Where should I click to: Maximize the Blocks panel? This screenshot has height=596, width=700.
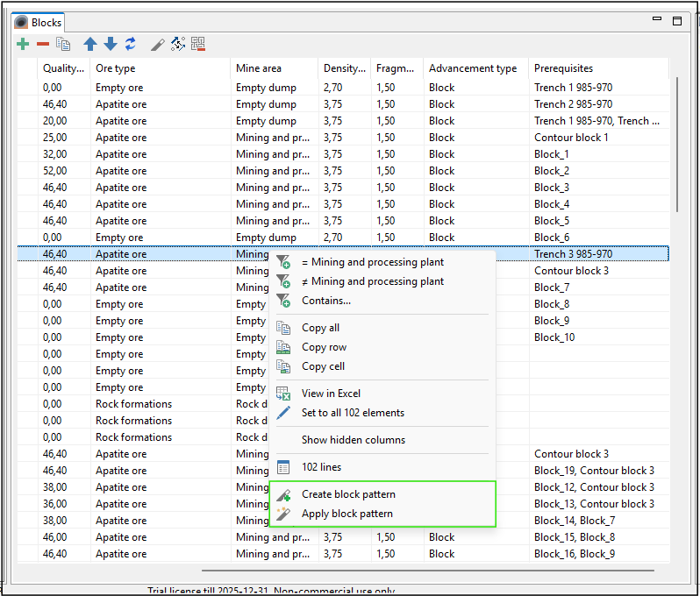pyautogui.click(x=677, y=21)
